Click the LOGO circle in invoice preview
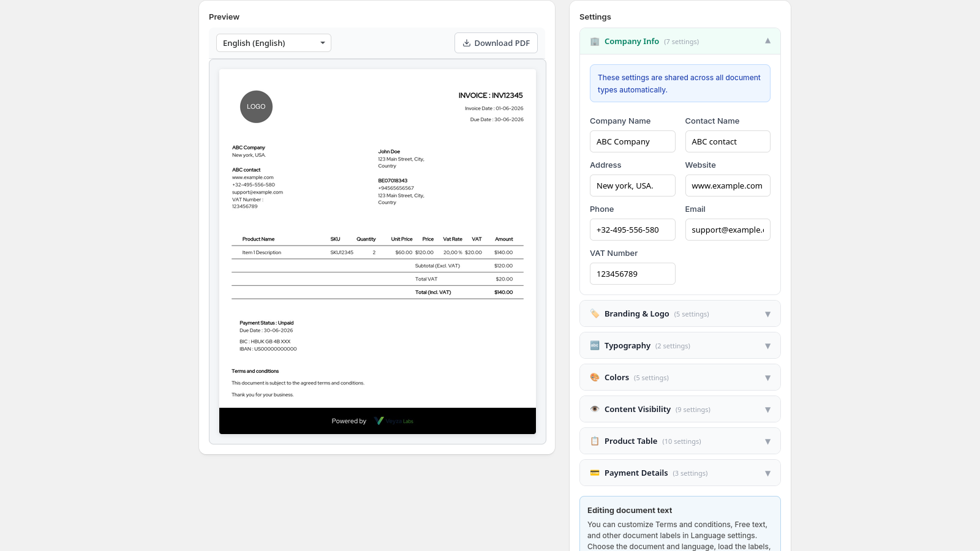The image size is (980, 551). click(x=256, y=107)
